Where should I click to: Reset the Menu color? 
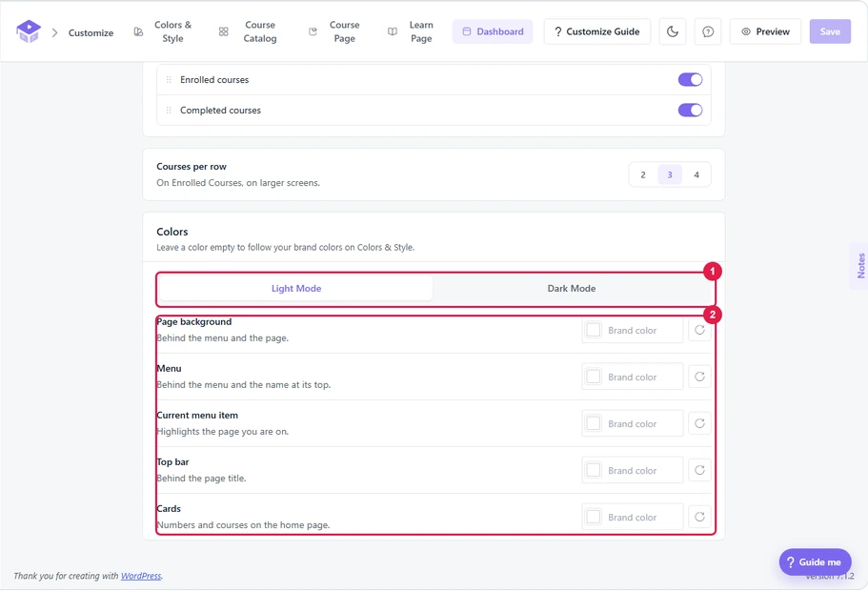699,377
